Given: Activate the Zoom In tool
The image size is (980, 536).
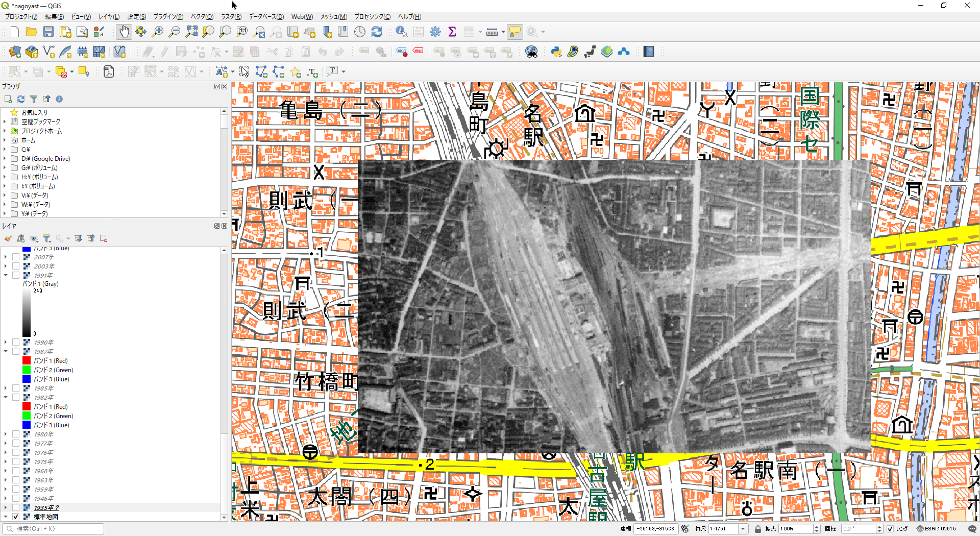Looking at the screenshot, I should [x=158, y=32].
